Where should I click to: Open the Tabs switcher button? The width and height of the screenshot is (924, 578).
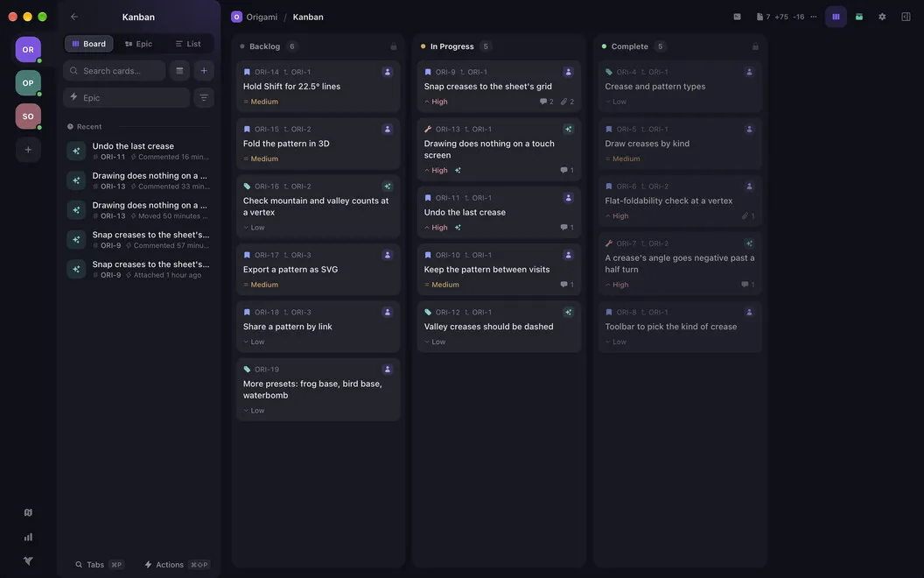pyautogui.click(x=99, y=565)
